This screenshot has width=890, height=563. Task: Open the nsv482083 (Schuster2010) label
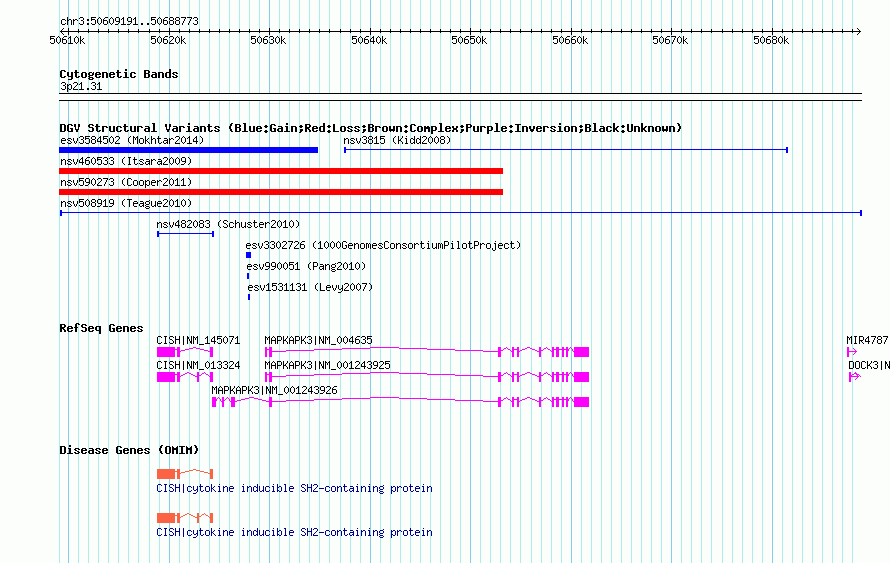pos(228,224)
